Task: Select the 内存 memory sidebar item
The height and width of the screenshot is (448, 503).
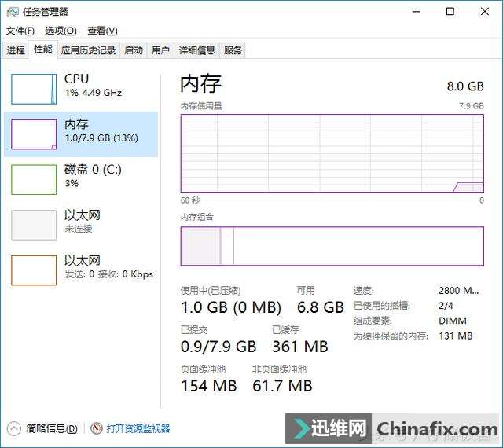Action: tap(81, 134)
